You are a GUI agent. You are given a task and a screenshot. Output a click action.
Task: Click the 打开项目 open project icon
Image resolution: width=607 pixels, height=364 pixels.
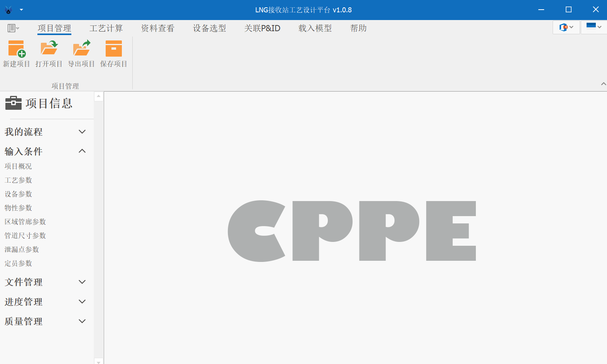[x=49, y=49]
